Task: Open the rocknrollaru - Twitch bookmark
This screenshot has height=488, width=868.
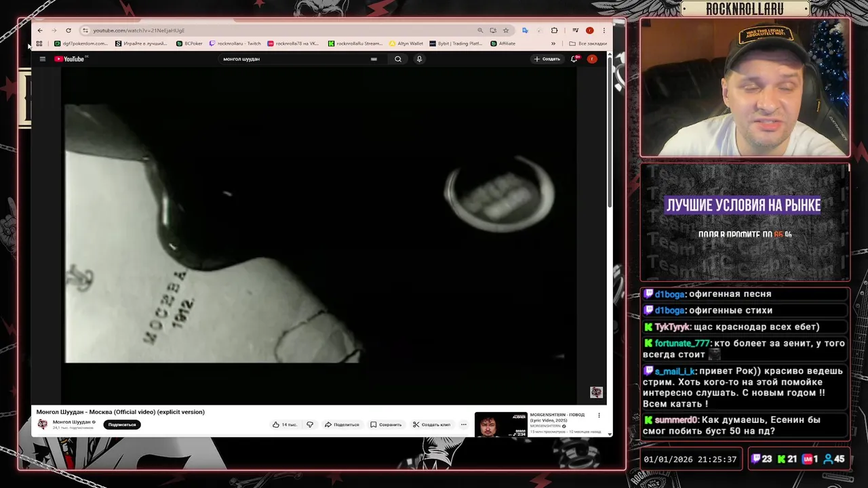Action: click(x=235, y=43)
